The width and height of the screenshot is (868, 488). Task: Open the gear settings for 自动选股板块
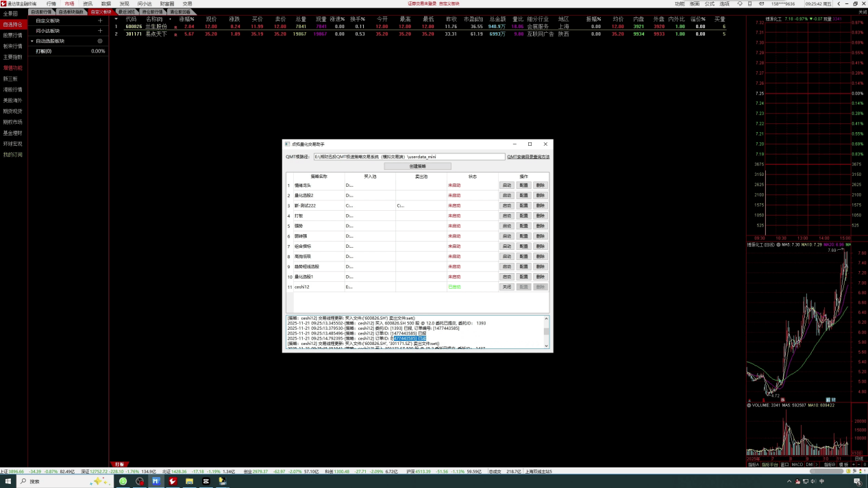(x=100, y=41)
